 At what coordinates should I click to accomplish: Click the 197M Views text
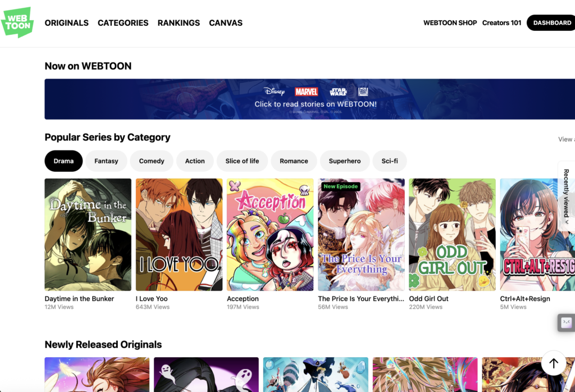coord(243,307)
